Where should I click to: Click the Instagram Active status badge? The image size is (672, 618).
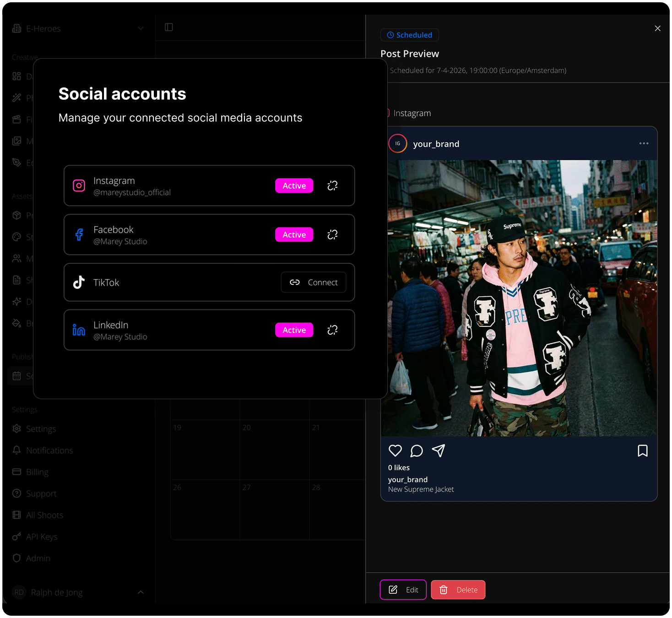[x=294, y=185]
